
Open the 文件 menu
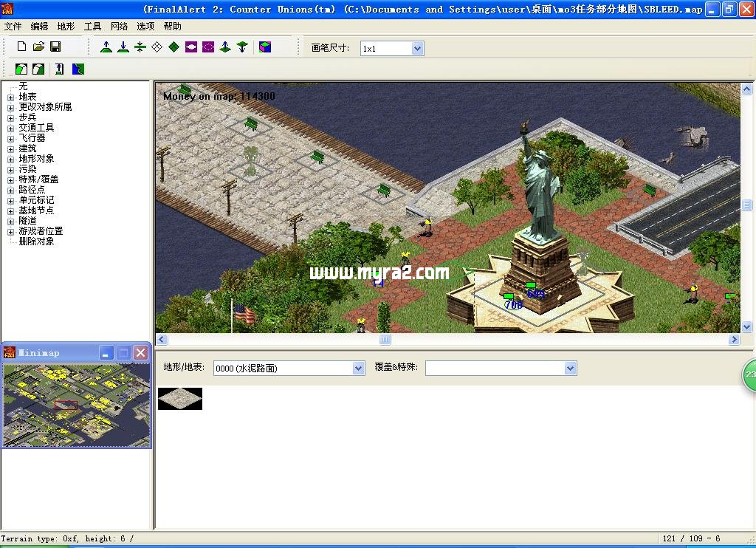pos(13,26)
